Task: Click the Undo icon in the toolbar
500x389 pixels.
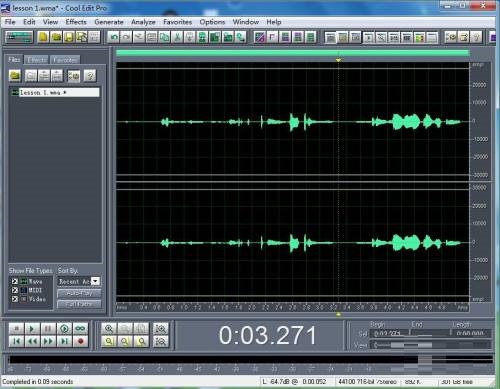Action: (113, 37)
